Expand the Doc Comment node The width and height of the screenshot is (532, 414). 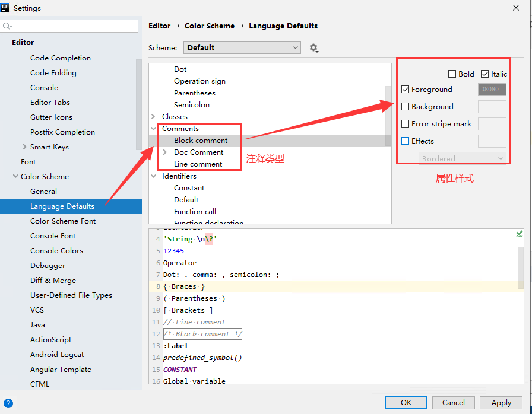coord(165,152)
